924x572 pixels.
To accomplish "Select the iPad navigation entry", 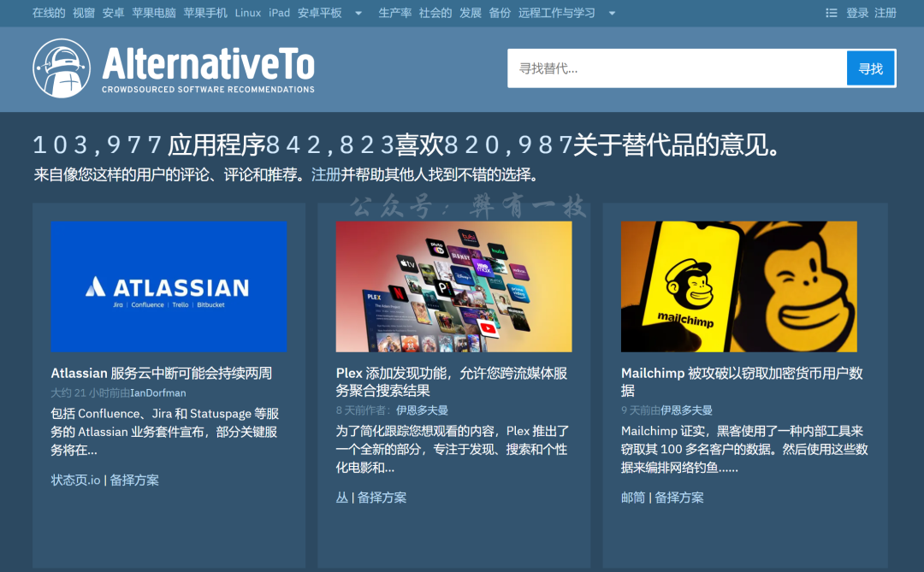I will pos(279,13).
